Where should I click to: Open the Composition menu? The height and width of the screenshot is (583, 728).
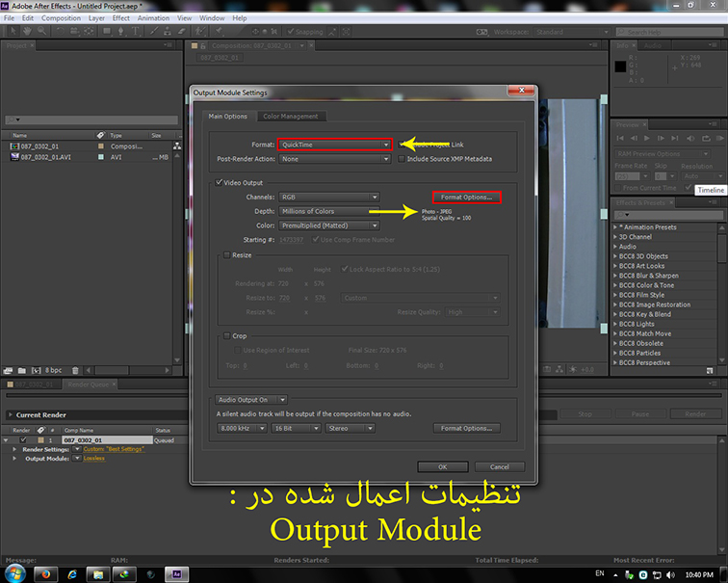61,18
